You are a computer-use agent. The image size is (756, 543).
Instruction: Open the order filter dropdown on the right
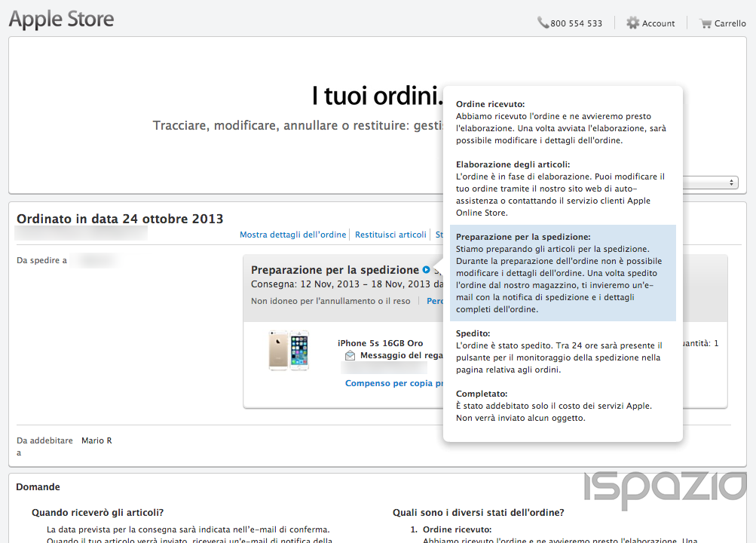coord(710,183)
